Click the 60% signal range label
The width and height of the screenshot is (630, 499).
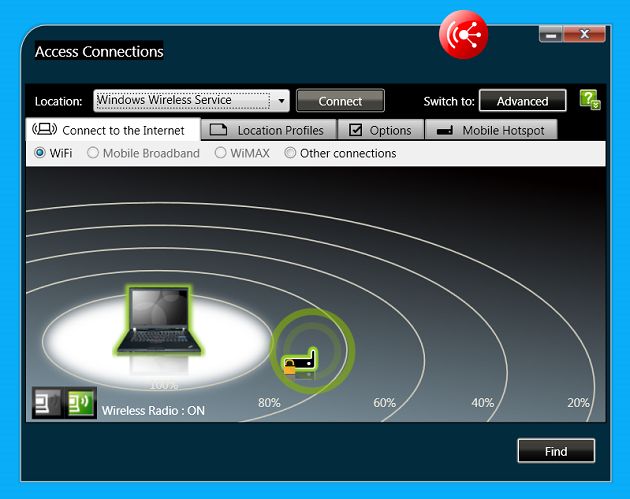385,403
